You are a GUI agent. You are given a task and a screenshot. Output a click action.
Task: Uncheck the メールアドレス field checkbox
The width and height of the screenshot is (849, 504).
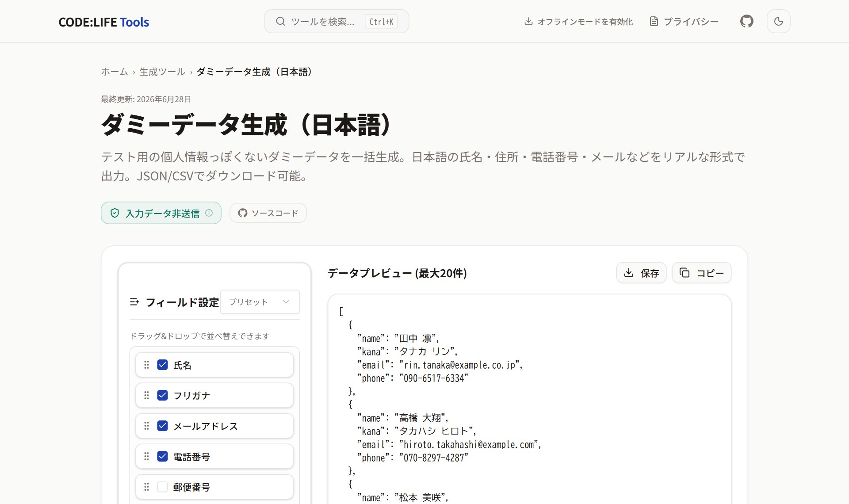coord(162,426)
